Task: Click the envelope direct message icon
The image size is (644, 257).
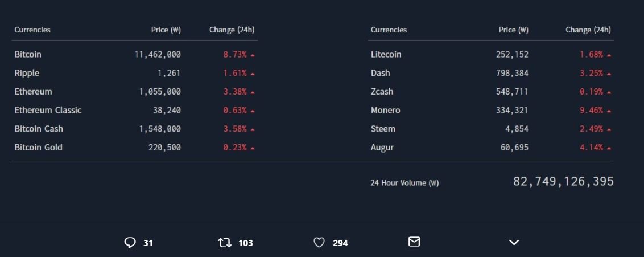Action: [x=414, y=242]
